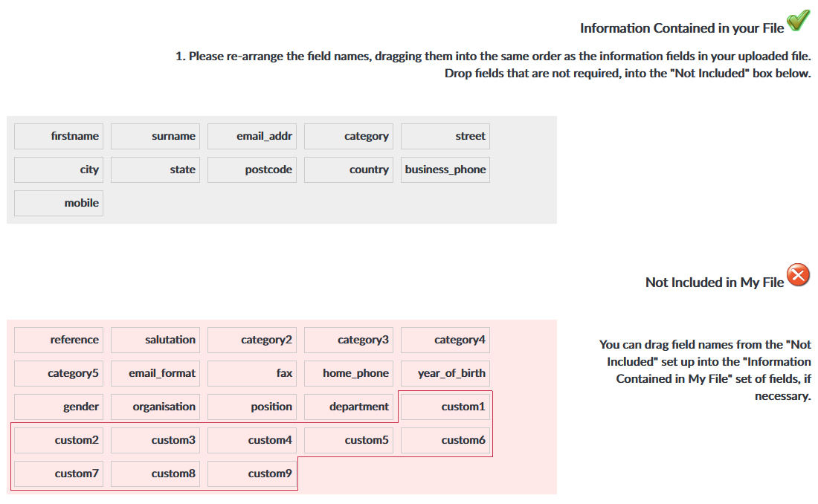Viewport: 818px width, 504px height.
Task: Click the email_addr field
Action: 252,136
